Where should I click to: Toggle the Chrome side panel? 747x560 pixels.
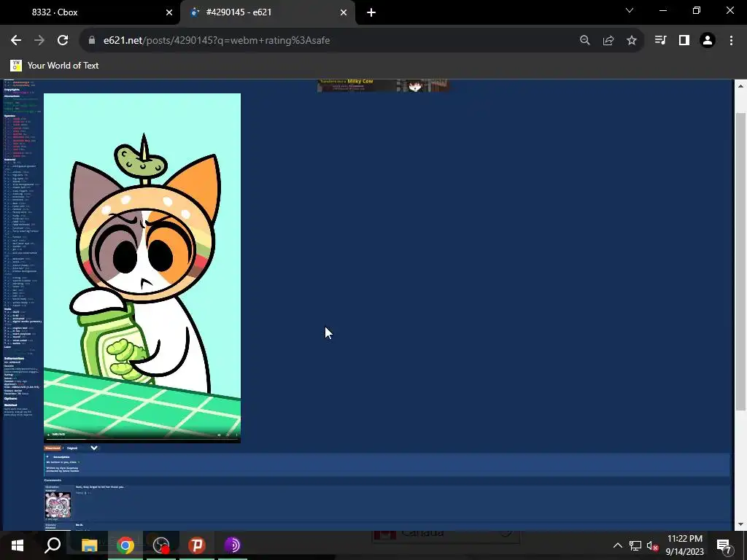[x=684, y=41]
